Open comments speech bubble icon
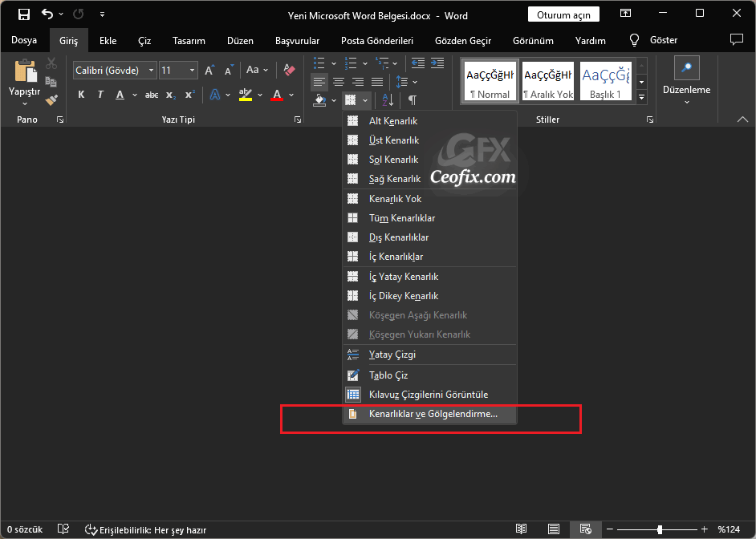The width and height of the screenshot is (756, 539). tap(736, 40)
